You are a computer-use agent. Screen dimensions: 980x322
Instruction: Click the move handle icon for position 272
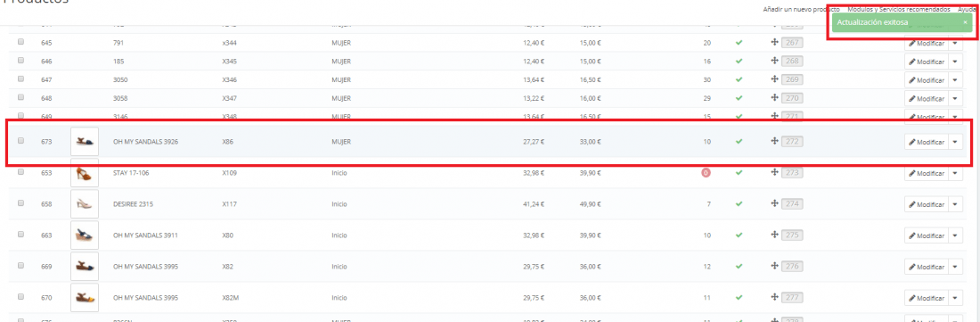click(x=774, y=141)
